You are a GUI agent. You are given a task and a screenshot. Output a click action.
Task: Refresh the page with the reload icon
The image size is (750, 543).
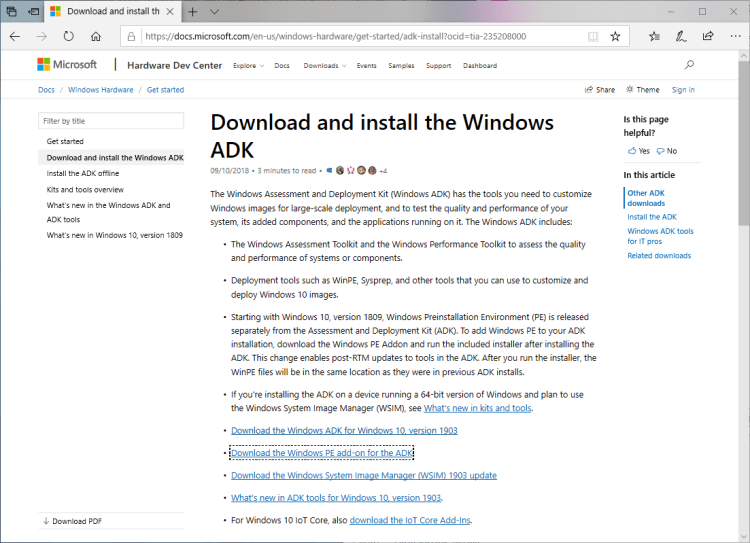pos(68,36)
